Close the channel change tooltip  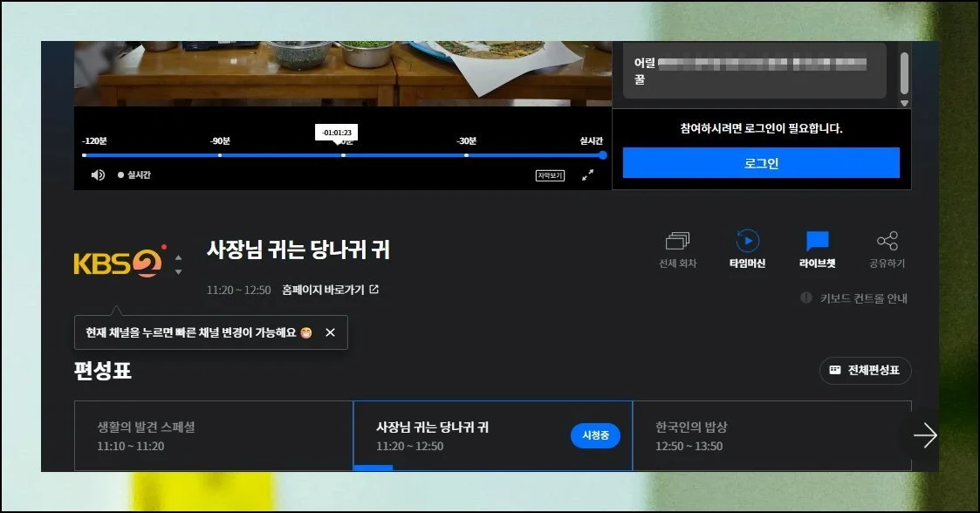(330, 332)
